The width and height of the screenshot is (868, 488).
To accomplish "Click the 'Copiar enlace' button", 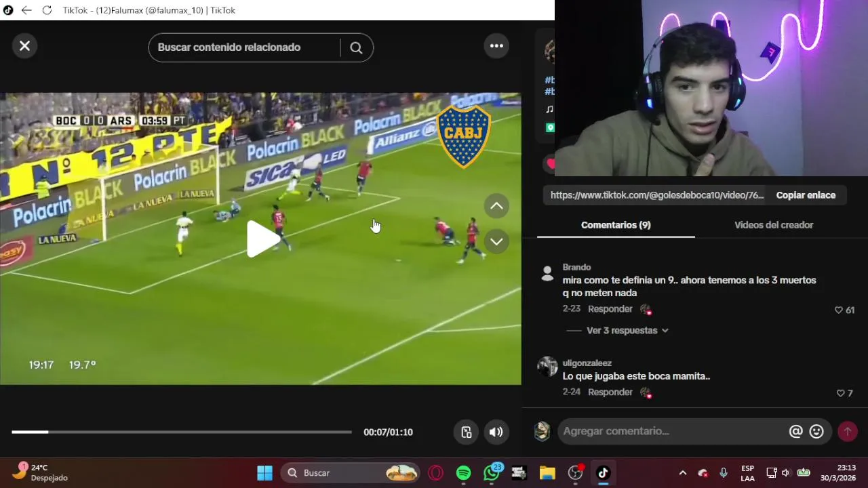I will [x=806, y=195].
